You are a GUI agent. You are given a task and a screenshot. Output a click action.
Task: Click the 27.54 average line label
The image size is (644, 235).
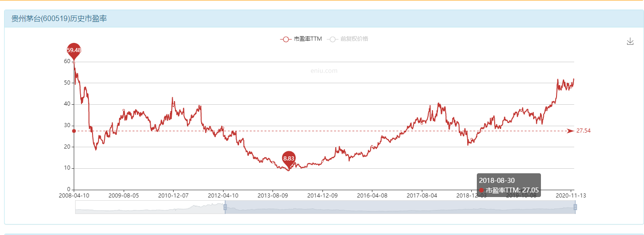click(583, 131)
